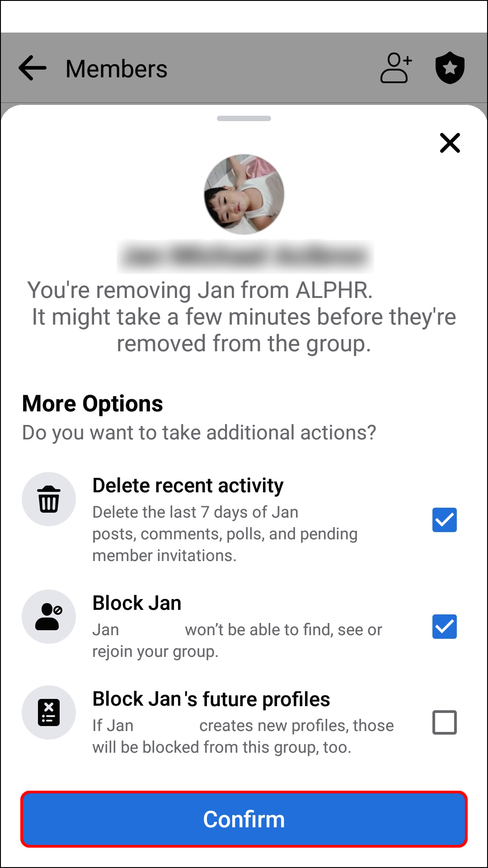Open the admin shield star icon
Image resolution: width=488 pixels, height=868 pixels.
450,68
